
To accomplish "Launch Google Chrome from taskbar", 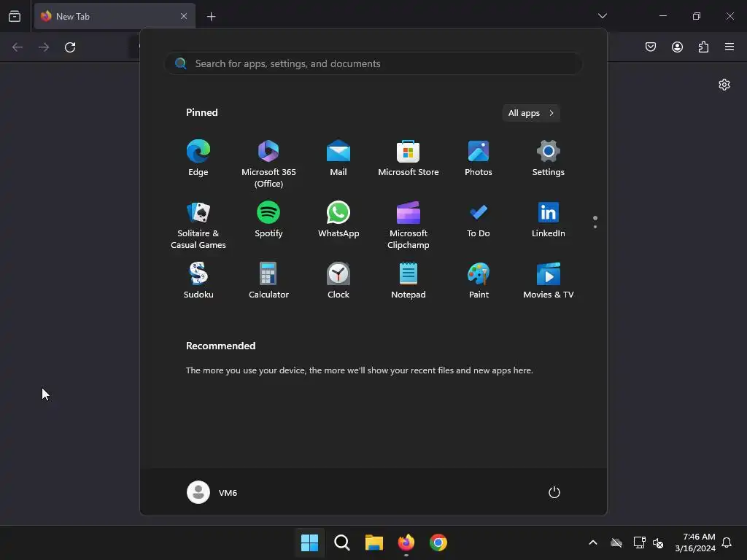I will coord(438,542).
